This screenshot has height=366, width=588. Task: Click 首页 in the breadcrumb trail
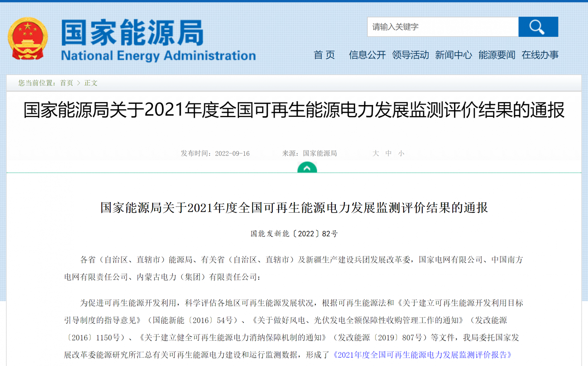[66, 83]
